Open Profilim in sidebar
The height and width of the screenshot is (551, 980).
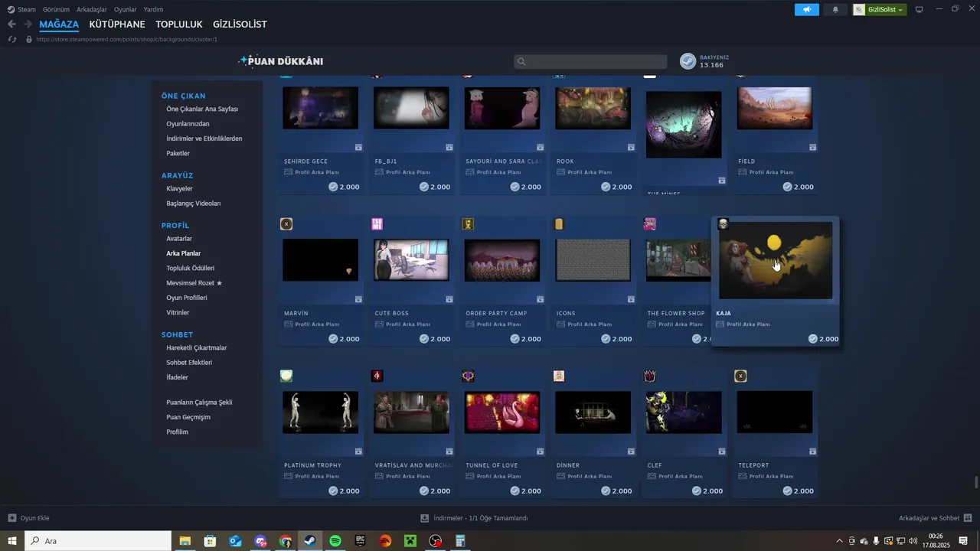click(x=177, y=432)
